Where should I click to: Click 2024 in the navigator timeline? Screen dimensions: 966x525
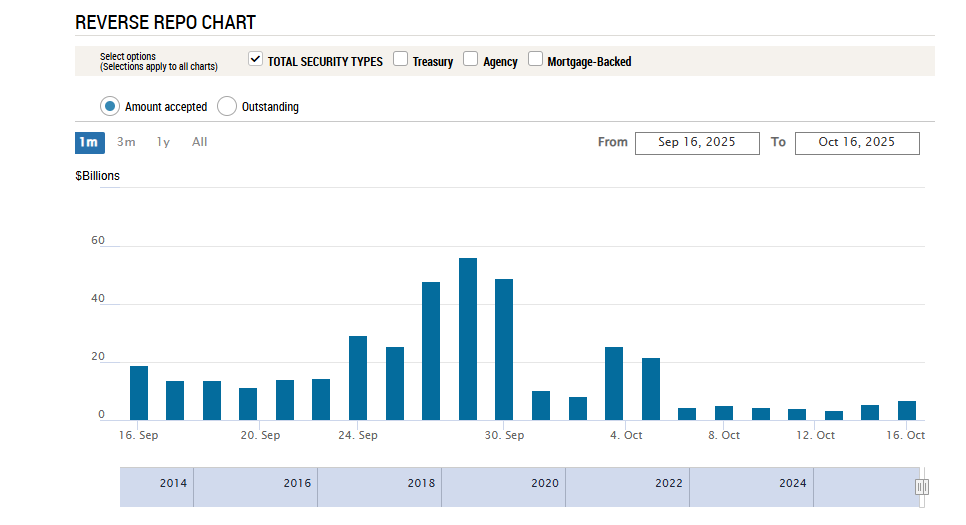pyautogui.click(x=793, y=484)
